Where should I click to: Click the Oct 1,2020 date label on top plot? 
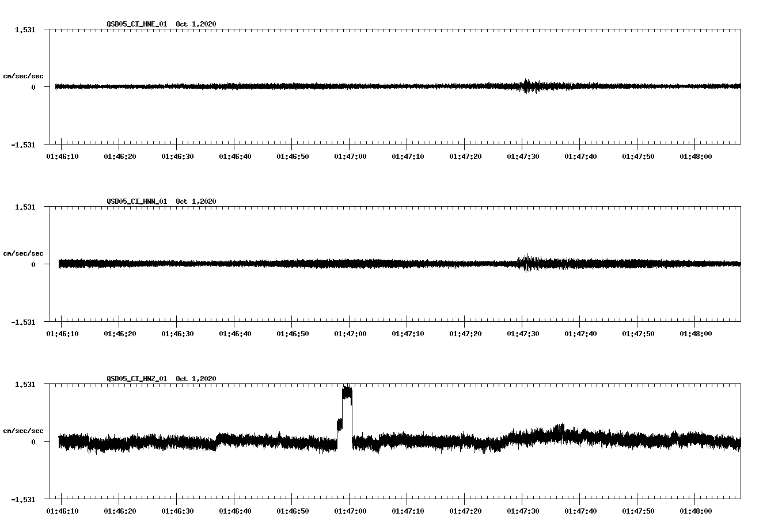[x=195, y=24]
